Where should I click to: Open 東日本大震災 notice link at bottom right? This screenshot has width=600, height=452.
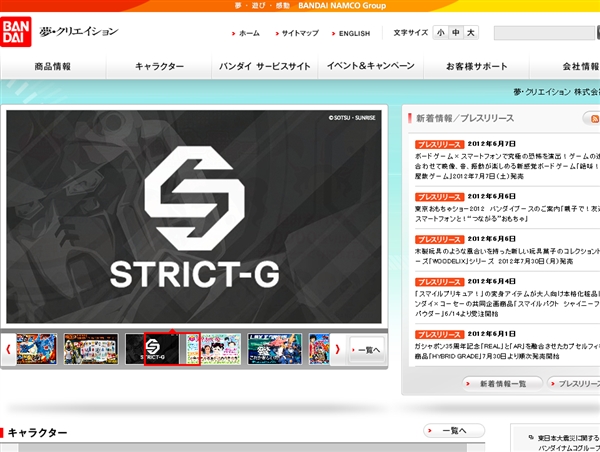click(x=568, y=443)
